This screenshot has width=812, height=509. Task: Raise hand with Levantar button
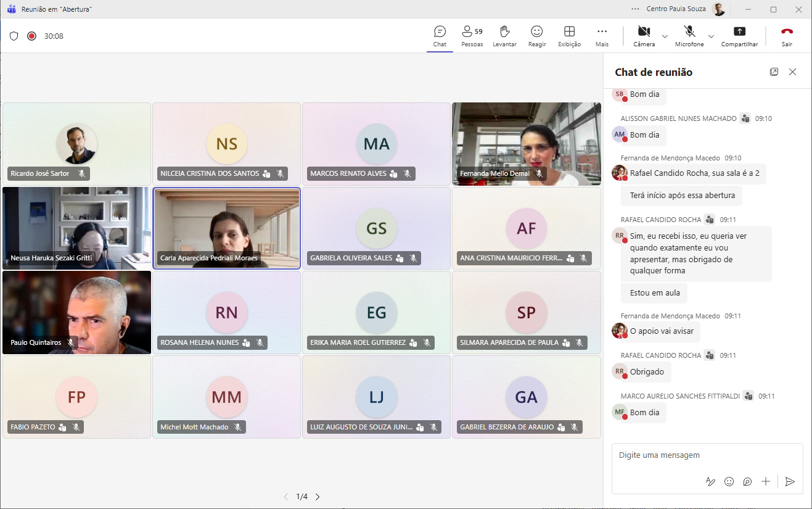point(504,36)
